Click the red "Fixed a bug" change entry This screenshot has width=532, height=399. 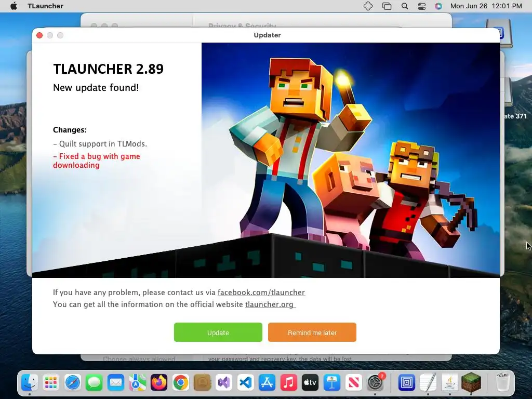pyautogui.click(x=97, y=161)
